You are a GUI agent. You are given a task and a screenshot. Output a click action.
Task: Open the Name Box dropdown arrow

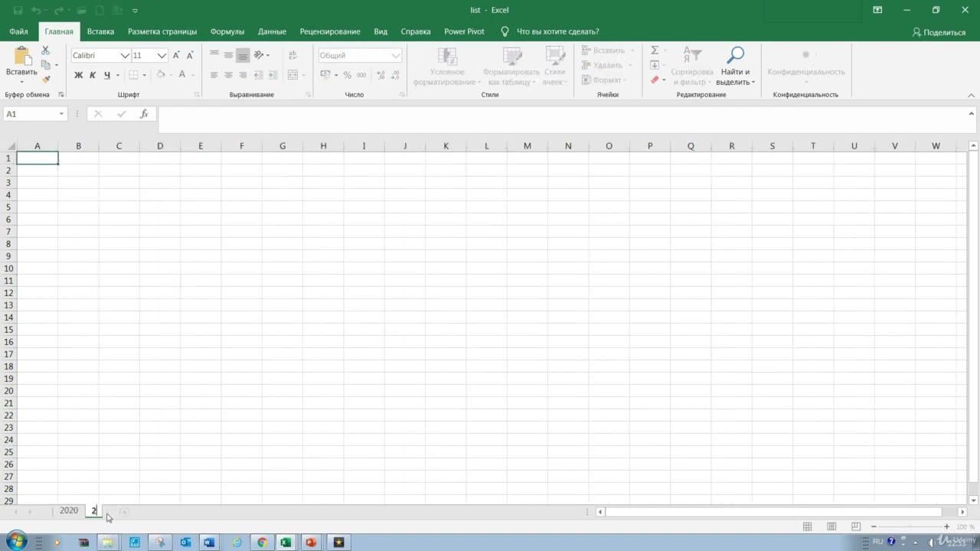tap(61, 114)
